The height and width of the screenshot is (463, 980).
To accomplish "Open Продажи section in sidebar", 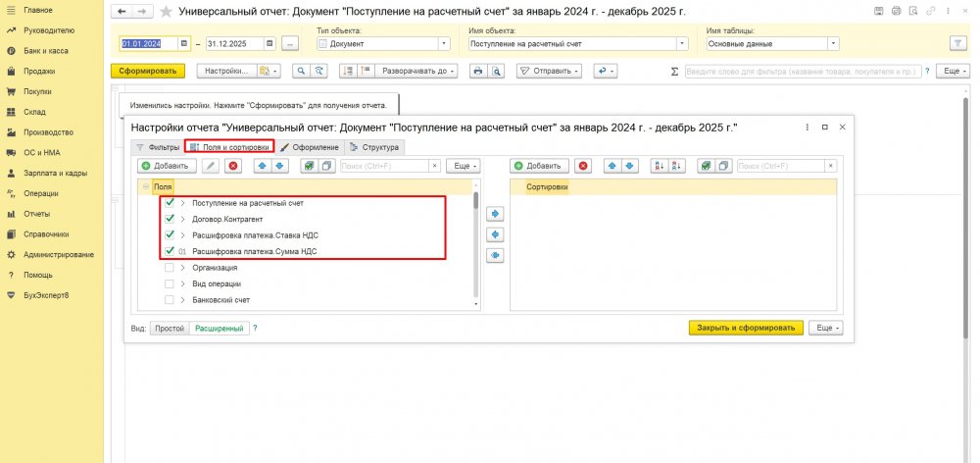I will tap(39, 72).
